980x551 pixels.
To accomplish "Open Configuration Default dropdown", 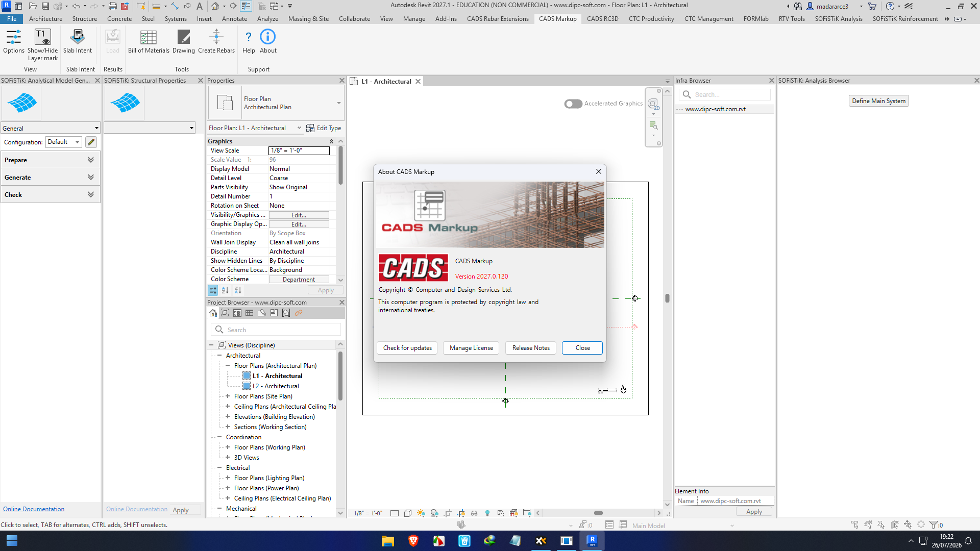I will pyautogui.click(x=64, y=142).
